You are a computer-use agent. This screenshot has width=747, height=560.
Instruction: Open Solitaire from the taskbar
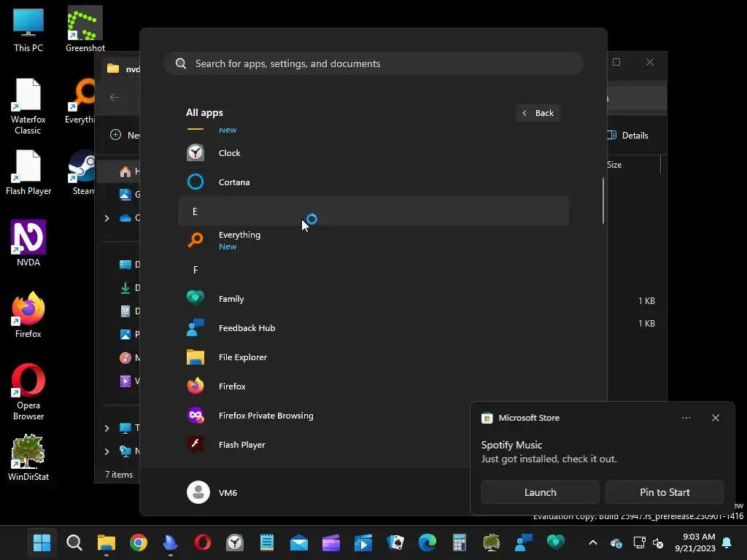point(395,542)
